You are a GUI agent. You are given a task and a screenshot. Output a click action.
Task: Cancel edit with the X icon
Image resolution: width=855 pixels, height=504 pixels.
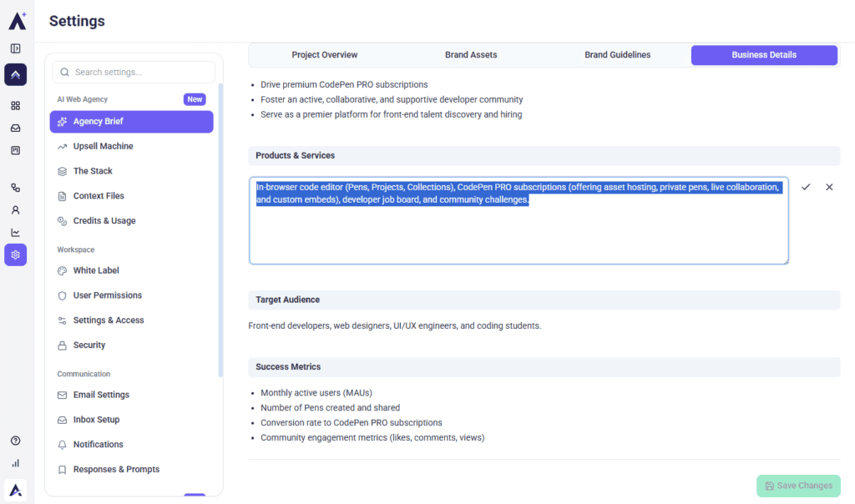(829, 187)
